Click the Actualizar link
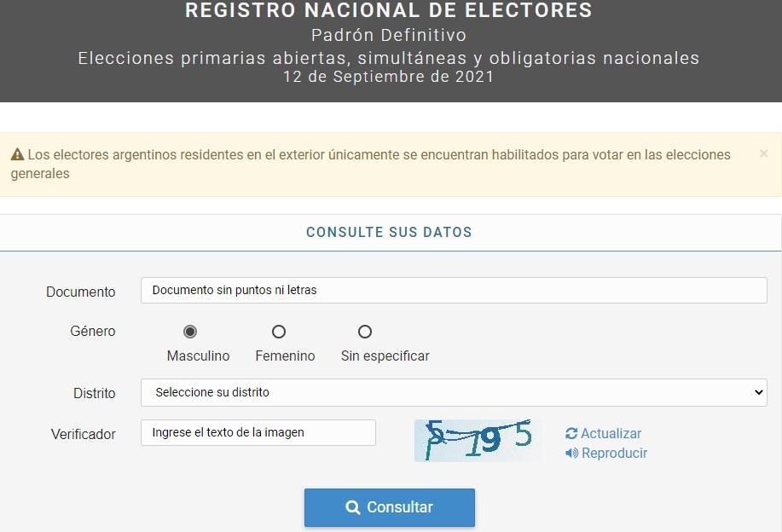Image resolution: width=782 pixels, height=532 pixels. pos(611,433)
